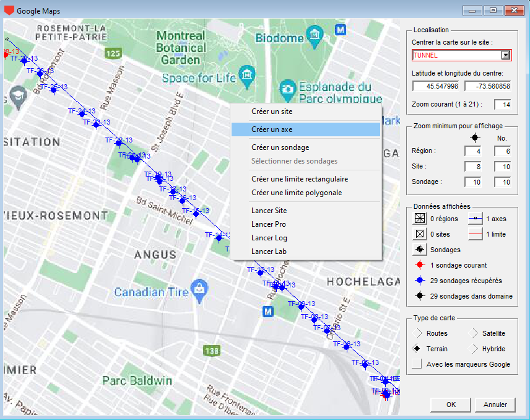Select the Satellite map type

tap(473, 333)
